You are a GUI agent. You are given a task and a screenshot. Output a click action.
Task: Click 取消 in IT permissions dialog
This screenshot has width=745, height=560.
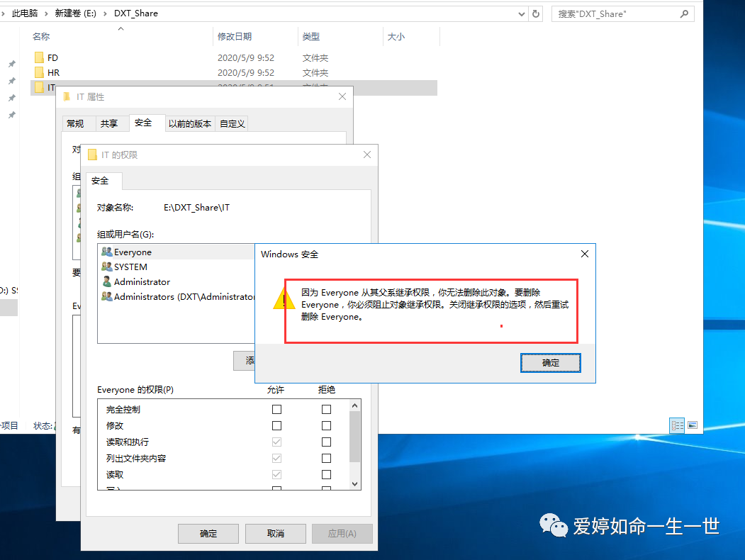tap(276, 533)
